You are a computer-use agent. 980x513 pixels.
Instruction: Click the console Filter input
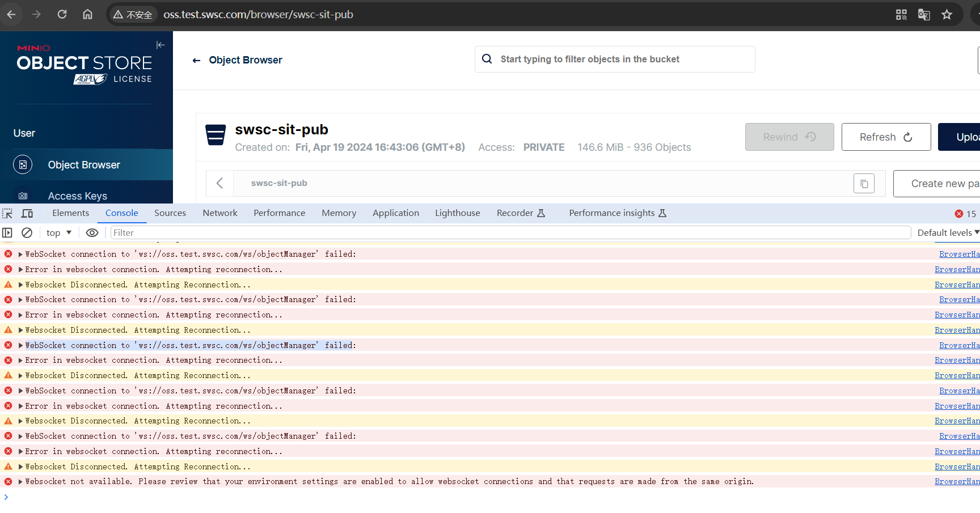pos(510,233)
